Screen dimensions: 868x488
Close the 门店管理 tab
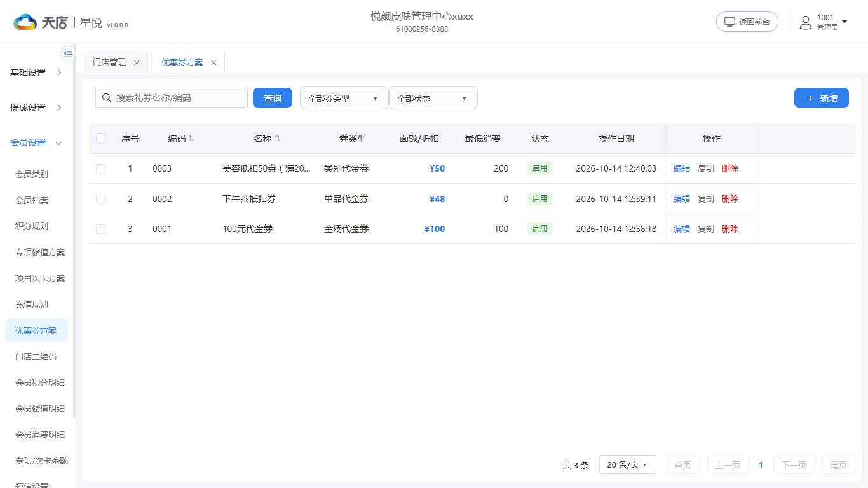[x=137, y=62]
